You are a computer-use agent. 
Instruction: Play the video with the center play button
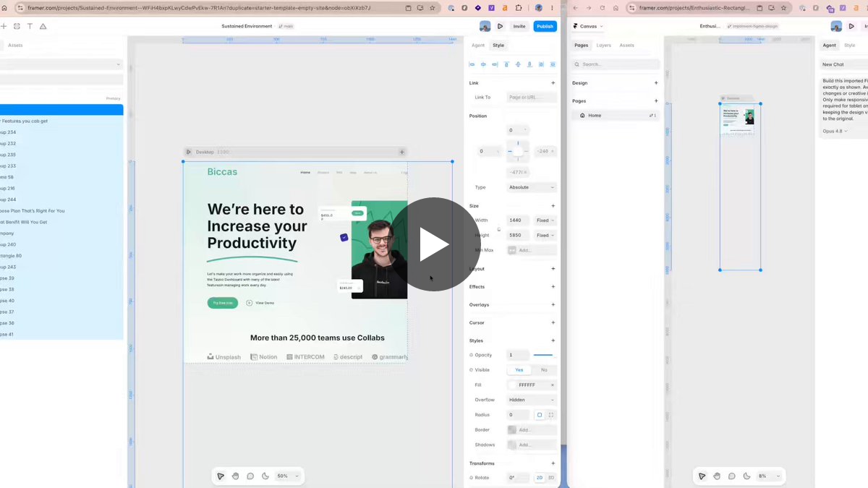tap(433, 244)
